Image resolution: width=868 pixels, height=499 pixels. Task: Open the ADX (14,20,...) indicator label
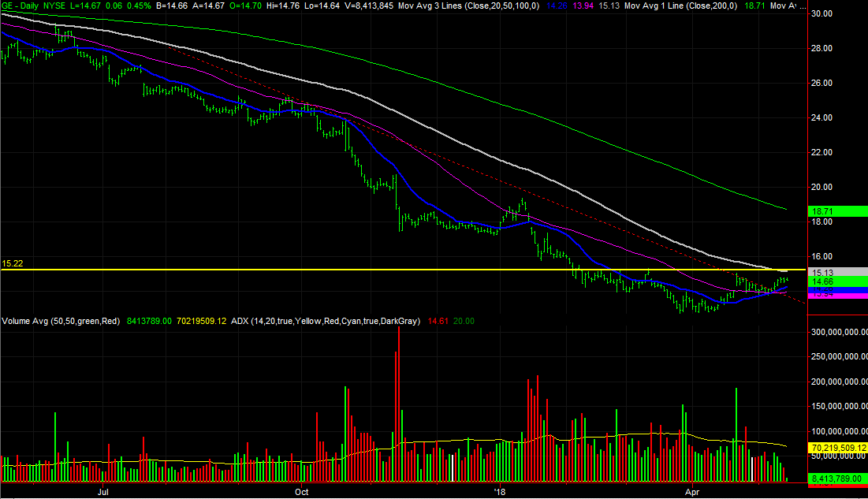click(326, 321)
